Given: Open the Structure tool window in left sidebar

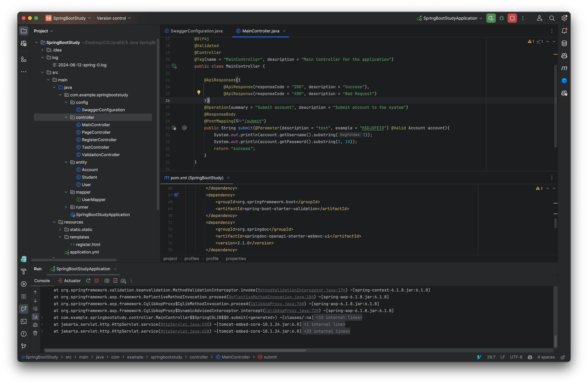Looking at the screenshot, I should pyautogui.click(x=24, y=59).
